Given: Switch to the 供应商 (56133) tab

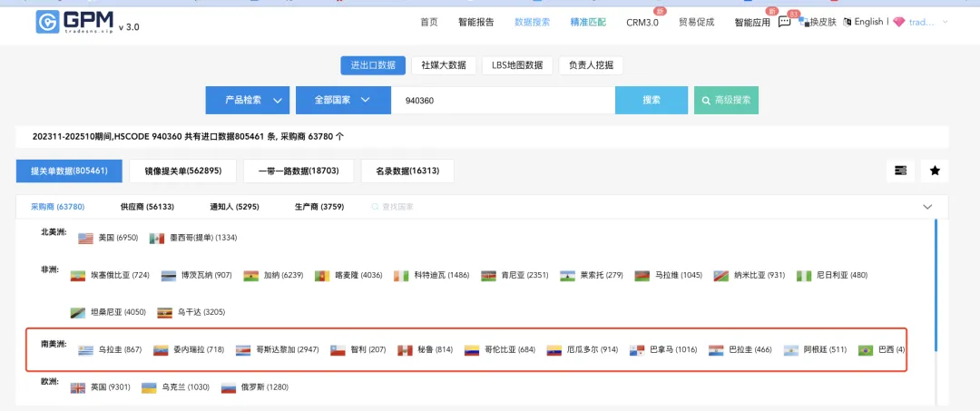Looking at the screenshot, I should 147,207.
